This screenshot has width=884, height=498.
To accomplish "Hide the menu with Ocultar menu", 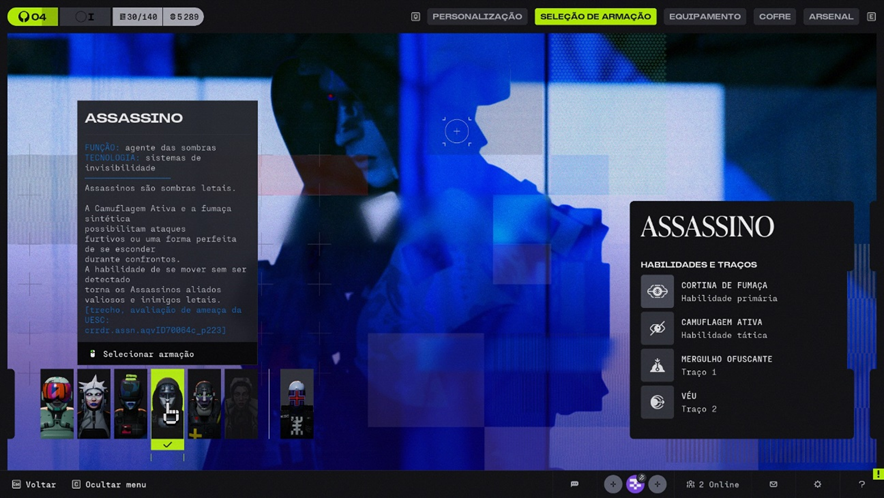I will 108,484.
